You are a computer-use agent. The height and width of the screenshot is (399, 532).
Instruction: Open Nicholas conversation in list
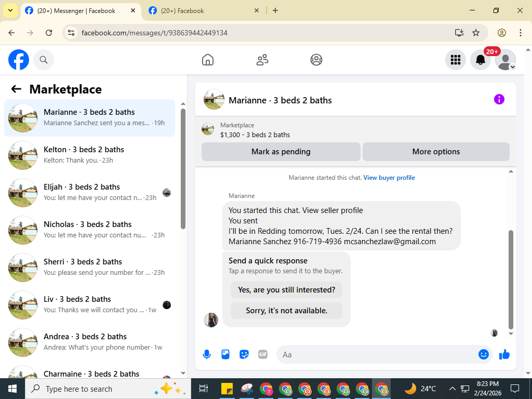point(89,230)
